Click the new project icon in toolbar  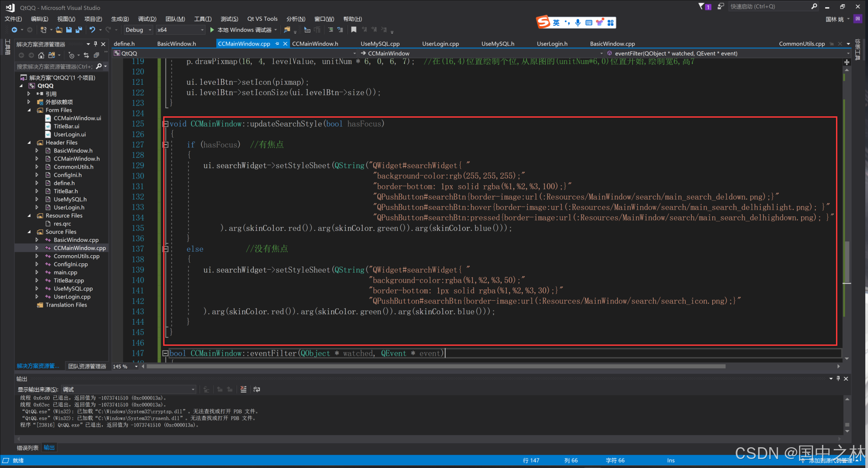point(43,30)
